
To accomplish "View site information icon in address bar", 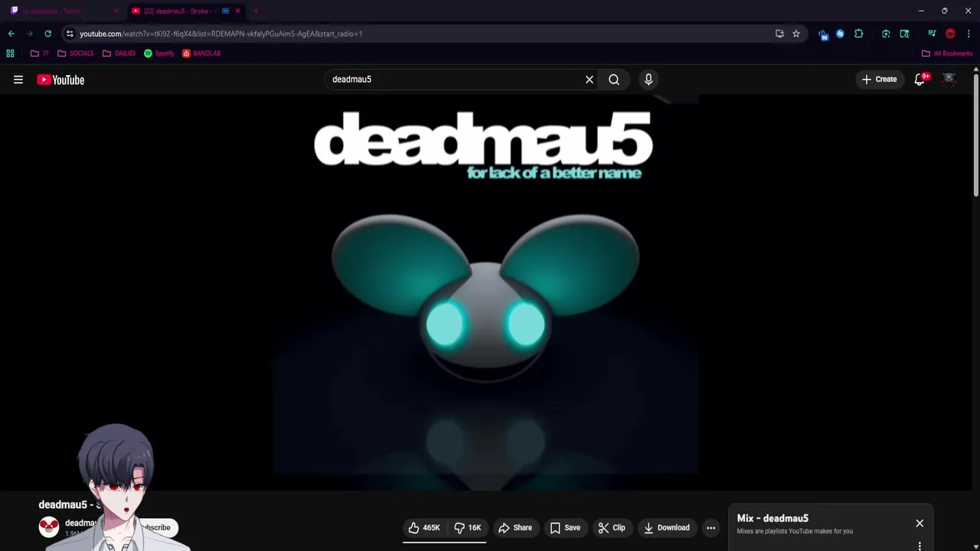I will click(70, 34).
